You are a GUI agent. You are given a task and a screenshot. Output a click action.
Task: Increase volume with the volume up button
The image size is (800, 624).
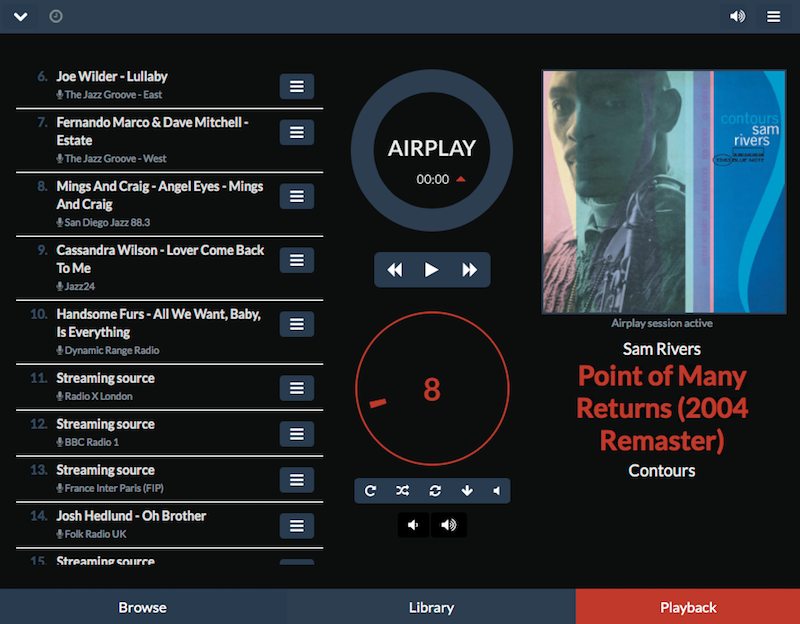449,525
